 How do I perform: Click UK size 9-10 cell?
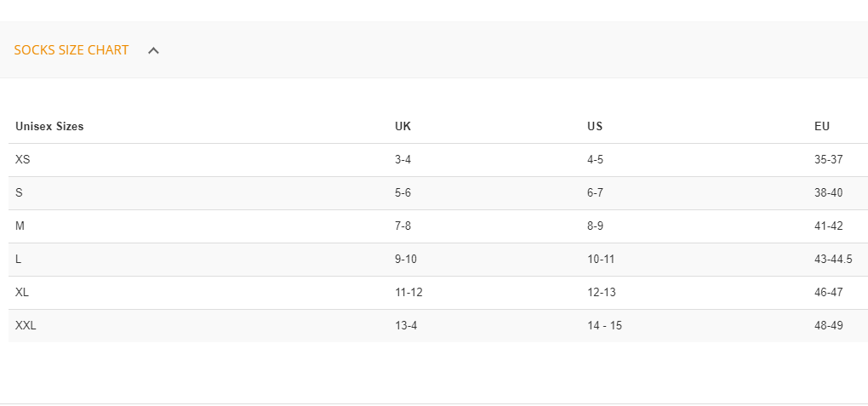point(406,259)
